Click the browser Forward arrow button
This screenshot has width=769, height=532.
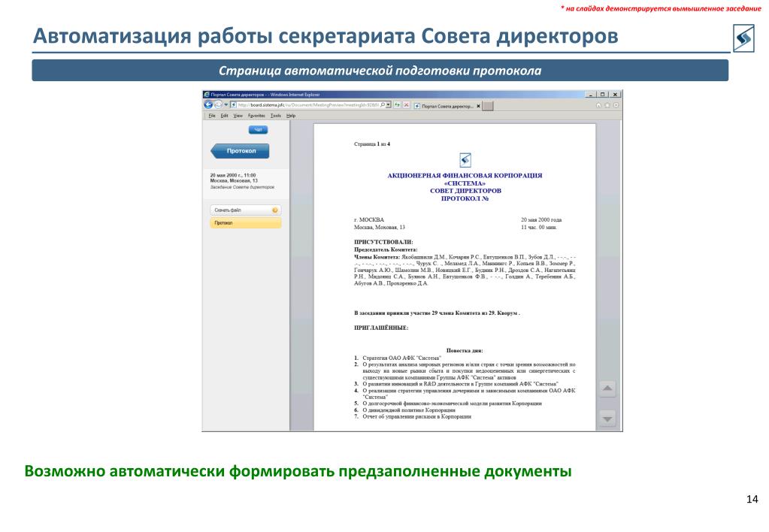(x=218, y=105)
